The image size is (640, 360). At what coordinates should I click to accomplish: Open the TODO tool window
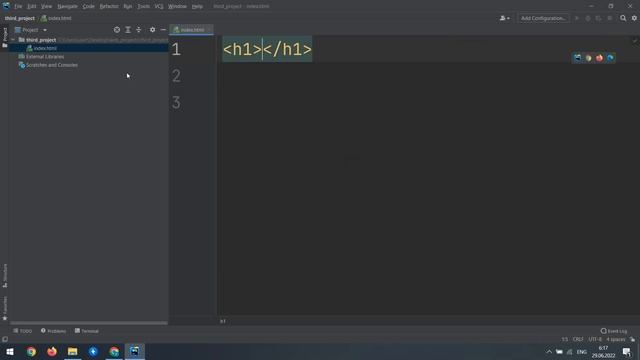(x=22, y=331)
